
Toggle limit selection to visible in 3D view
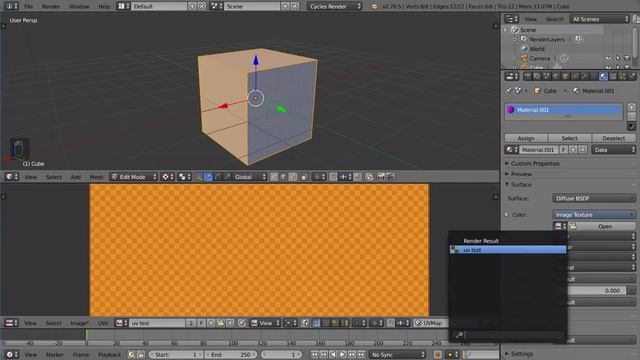tap(303, 177)
